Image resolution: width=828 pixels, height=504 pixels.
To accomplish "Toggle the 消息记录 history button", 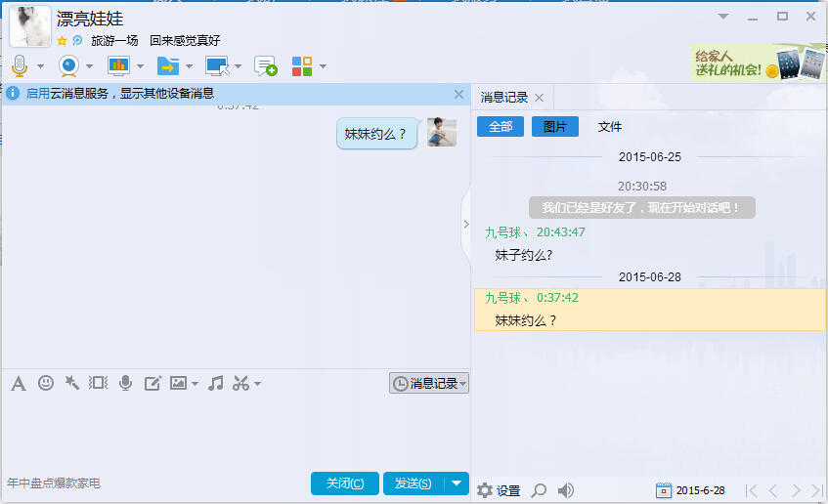I will (429, 383).
